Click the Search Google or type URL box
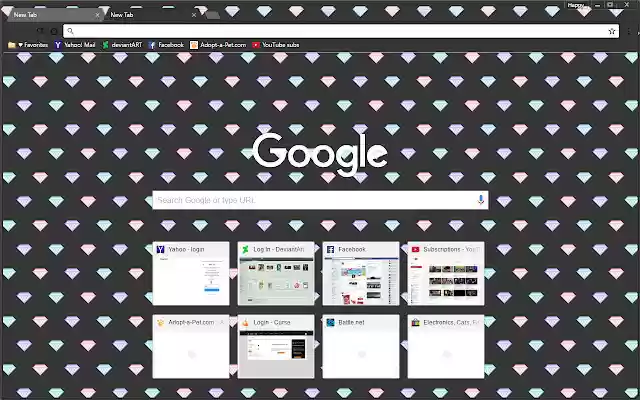The image size is (640, 400). [x=320, y=200]
